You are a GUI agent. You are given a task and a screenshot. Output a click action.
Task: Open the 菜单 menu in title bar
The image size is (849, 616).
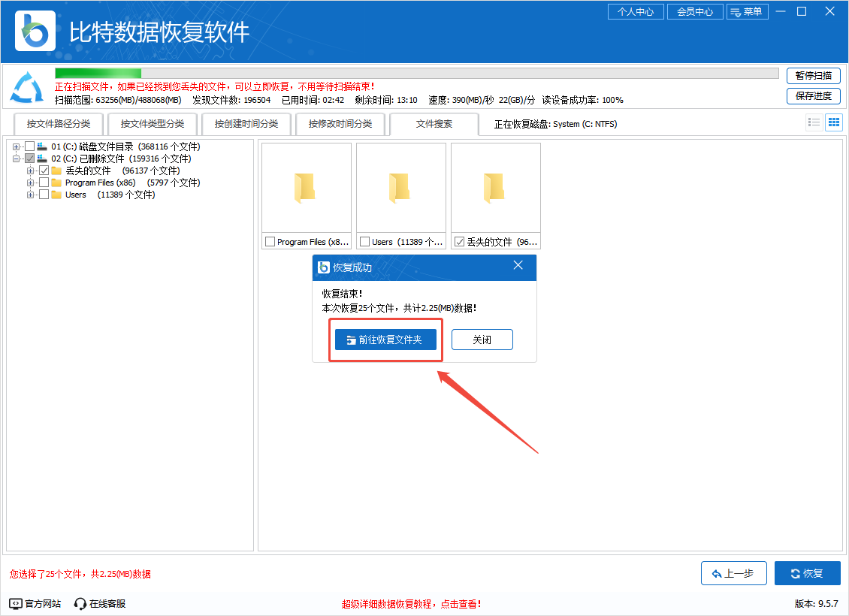748,11
